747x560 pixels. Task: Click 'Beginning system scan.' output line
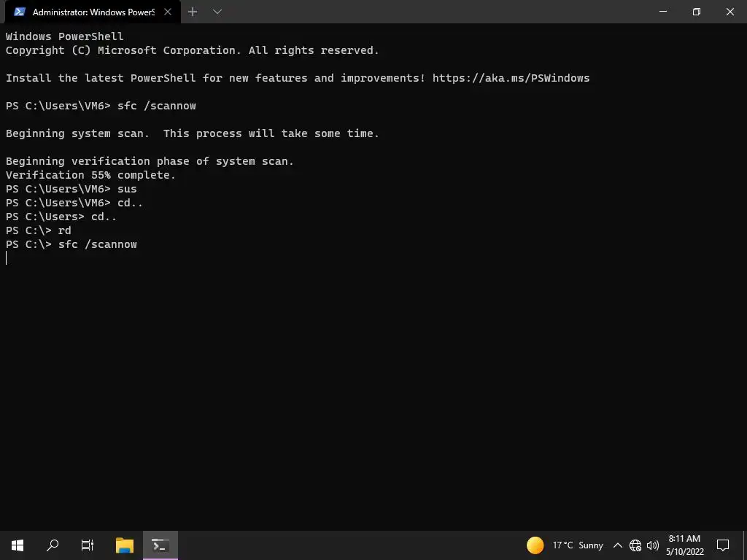[193, 134]
